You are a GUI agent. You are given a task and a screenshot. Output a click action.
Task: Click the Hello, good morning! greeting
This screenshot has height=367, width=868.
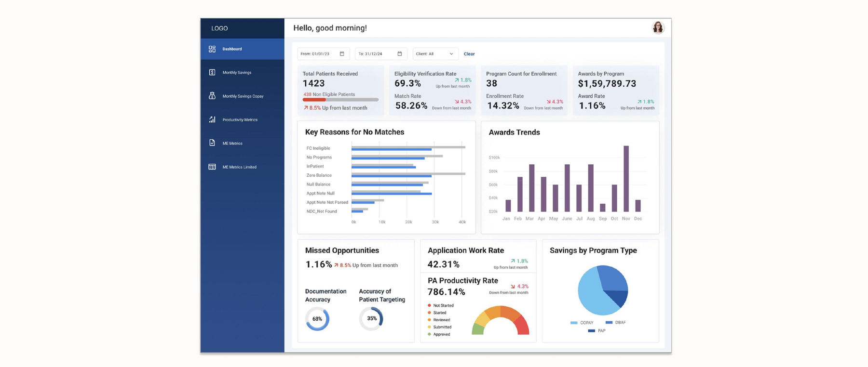click(330, 28)
